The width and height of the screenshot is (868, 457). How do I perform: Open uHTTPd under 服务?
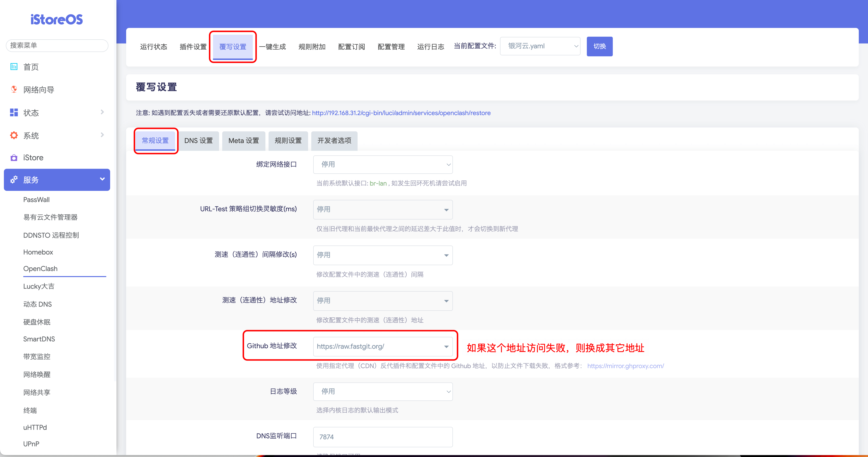[35, 427]
